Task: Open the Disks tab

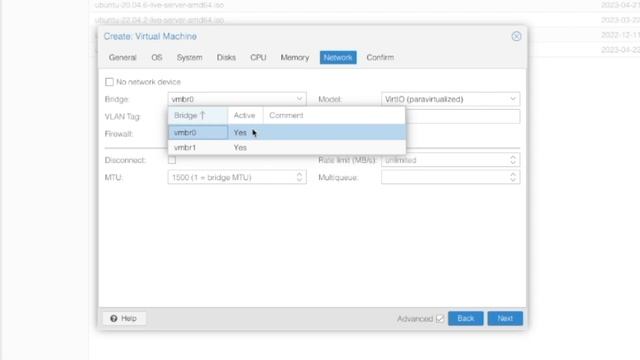Action: tap(226, 58)
